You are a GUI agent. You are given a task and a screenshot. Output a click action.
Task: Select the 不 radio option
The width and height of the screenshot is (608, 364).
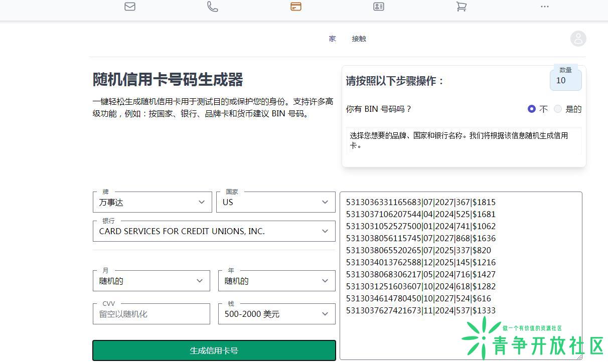coord(532,109)
